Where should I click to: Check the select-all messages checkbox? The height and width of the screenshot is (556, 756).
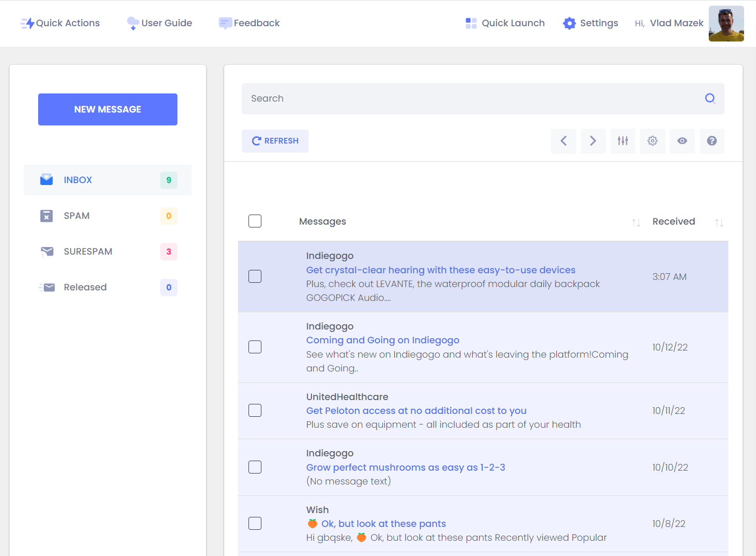click(255, 221)
